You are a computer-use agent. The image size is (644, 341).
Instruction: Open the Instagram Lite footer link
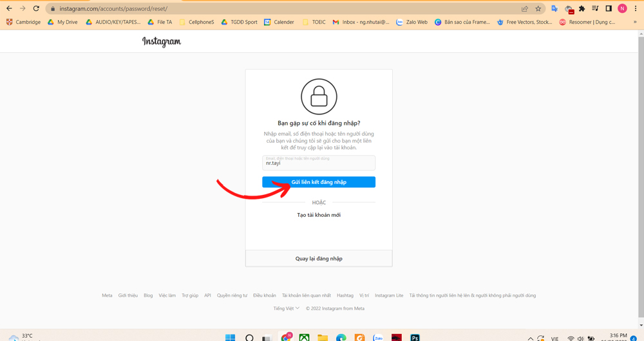point(389,295)
